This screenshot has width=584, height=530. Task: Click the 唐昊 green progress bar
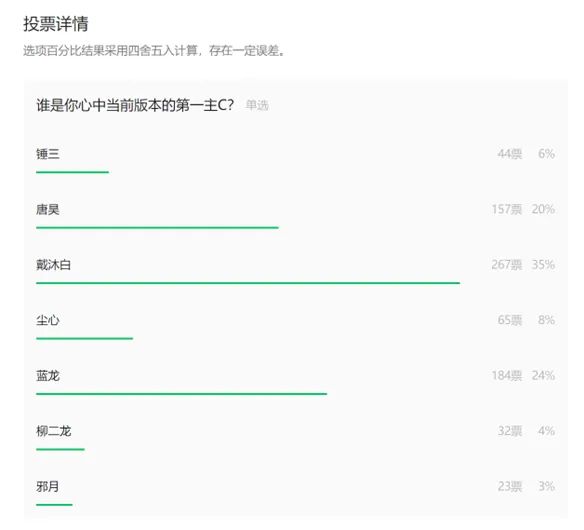(x=157, y=228)
